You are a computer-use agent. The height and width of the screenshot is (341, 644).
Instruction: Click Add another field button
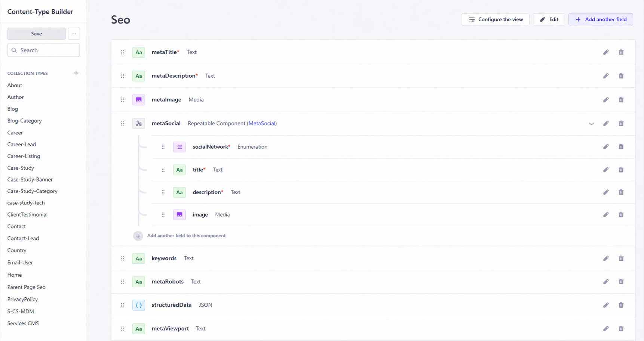tap(601, 19)
